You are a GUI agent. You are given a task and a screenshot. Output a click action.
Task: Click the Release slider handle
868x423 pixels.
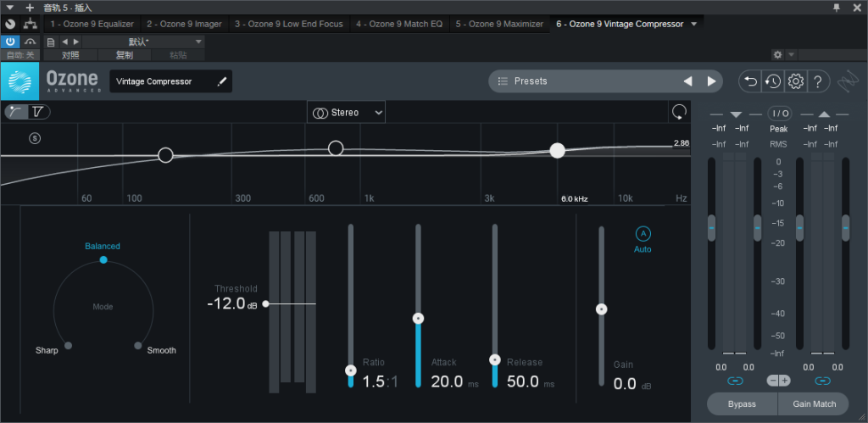[x=495, y=360]
